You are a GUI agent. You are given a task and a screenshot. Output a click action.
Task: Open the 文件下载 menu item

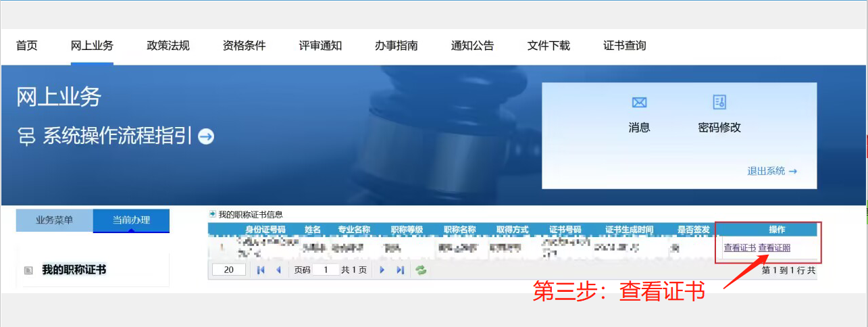(x=548, y=46)
